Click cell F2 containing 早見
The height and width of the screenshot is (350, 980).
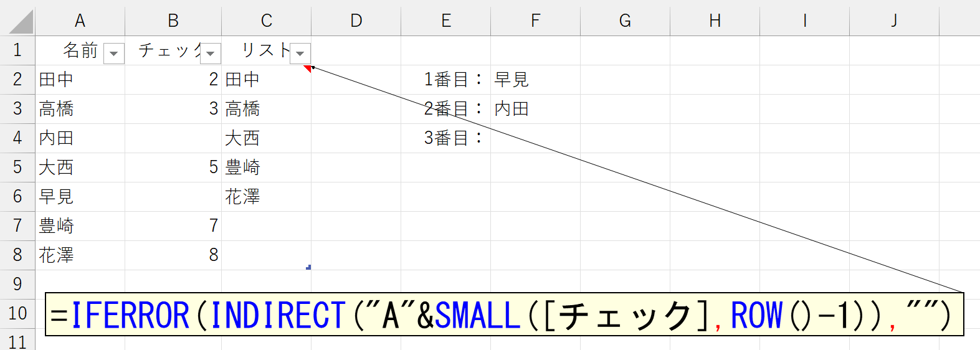536,80
